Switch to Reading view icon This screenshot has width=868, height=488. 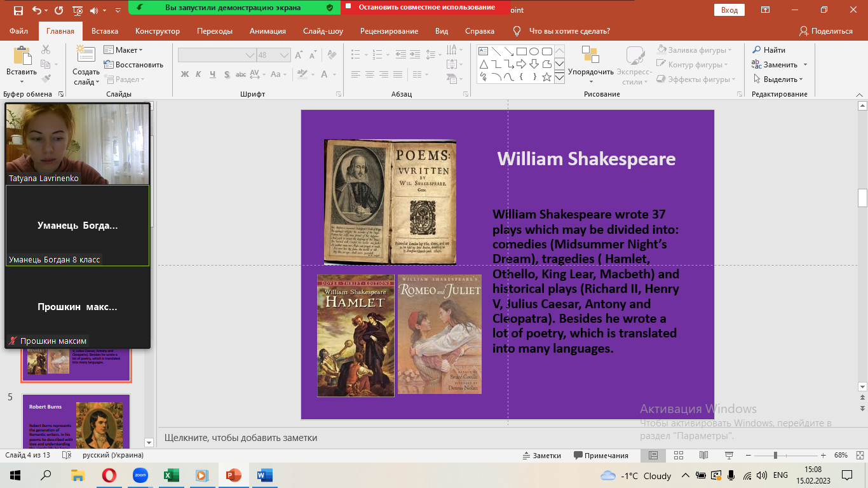703,456
